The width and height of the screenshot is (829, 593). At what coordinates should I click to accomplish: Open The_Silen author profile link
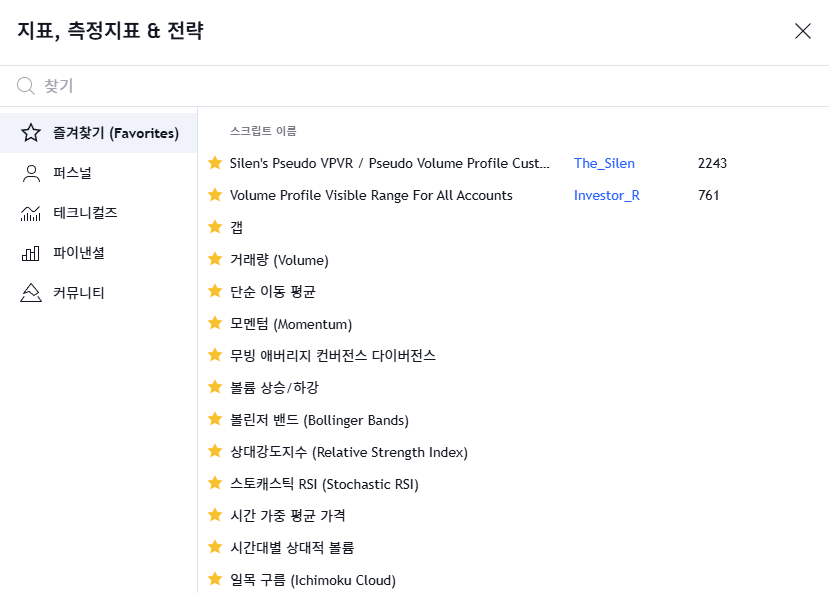[x=604, y=163]
